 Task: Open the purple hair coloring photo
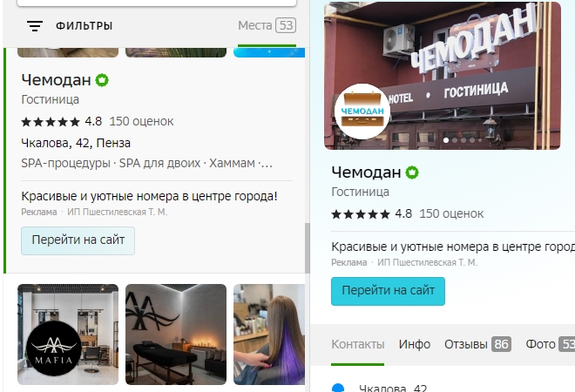coord(269,335)
